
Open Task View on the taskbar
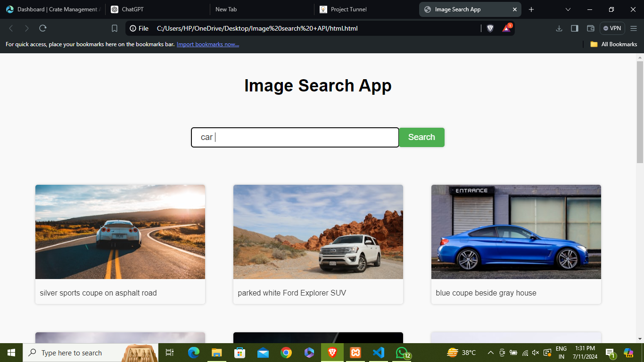point(170,353)
